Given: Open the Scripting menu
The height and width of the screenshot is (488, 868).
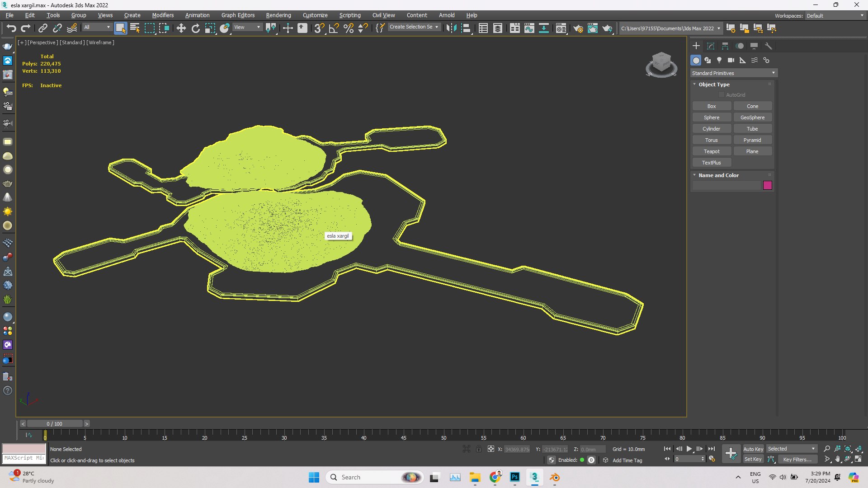Looking at the screenshot, I should point(350,15).
